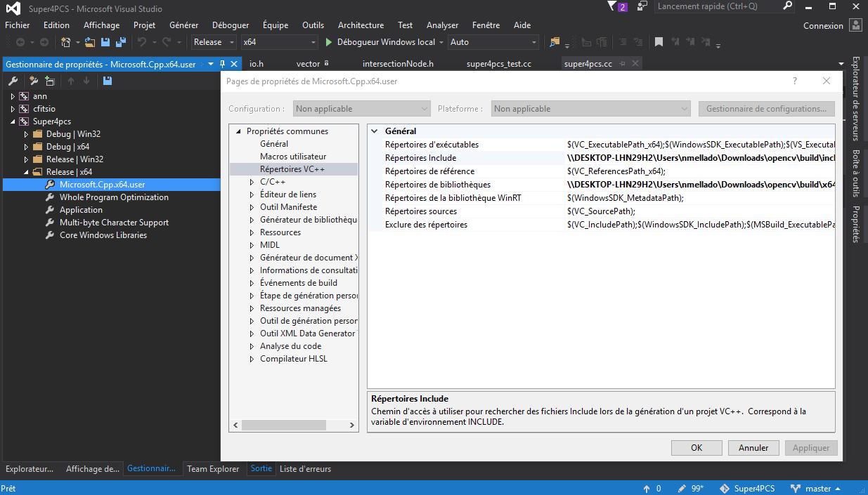This screenshot has width=868, height=495.
Task: Click the Undo arrow icon
Action: click(143, 42)
